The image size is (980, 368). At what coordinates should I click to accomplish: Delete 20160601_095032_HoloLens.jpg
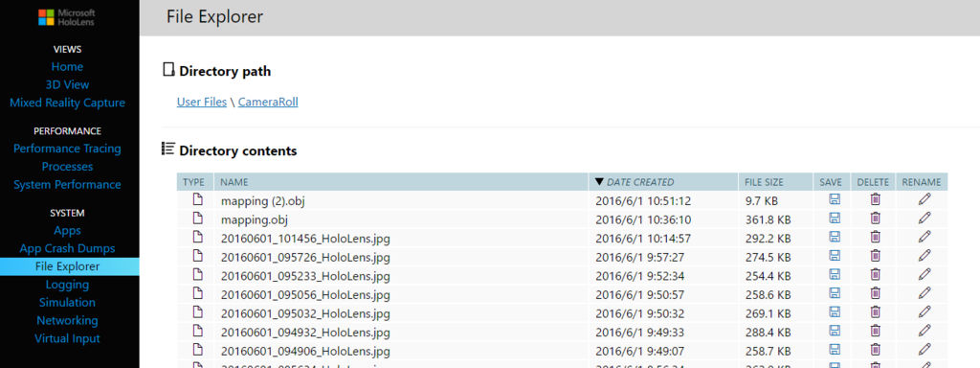pyautogui.click(x=875, y=311)
